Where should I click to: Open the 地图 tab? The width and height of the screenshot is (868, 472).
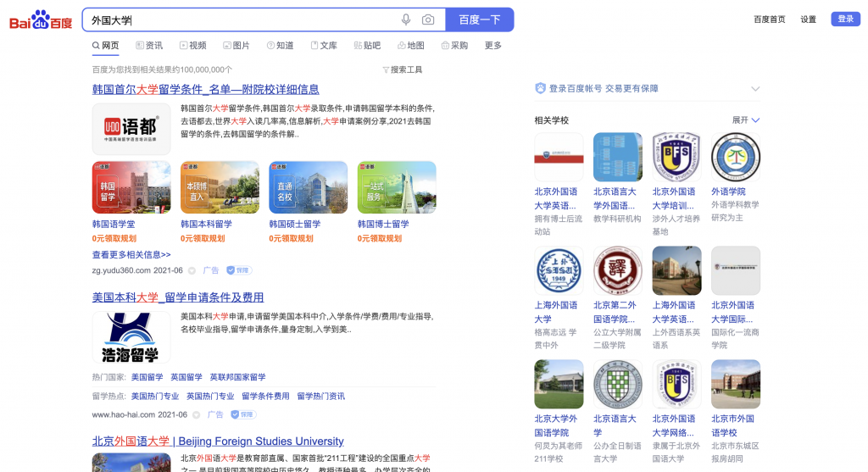coord(411,46)
